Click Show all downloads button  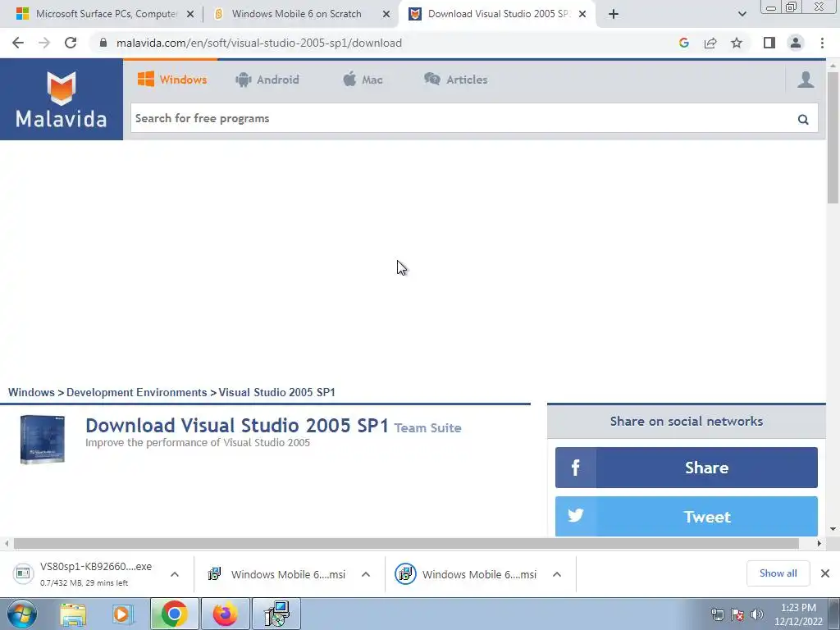pos(778,573)
